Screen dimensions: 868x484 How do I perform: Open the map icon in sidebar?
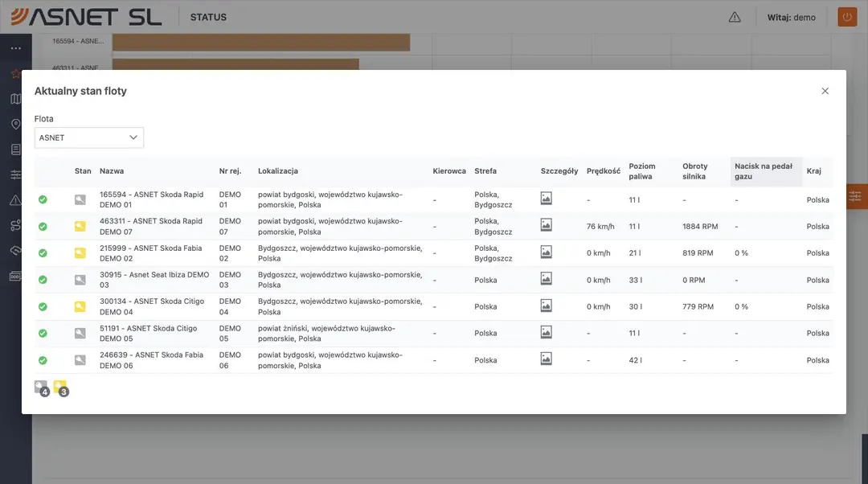point(15,99)
